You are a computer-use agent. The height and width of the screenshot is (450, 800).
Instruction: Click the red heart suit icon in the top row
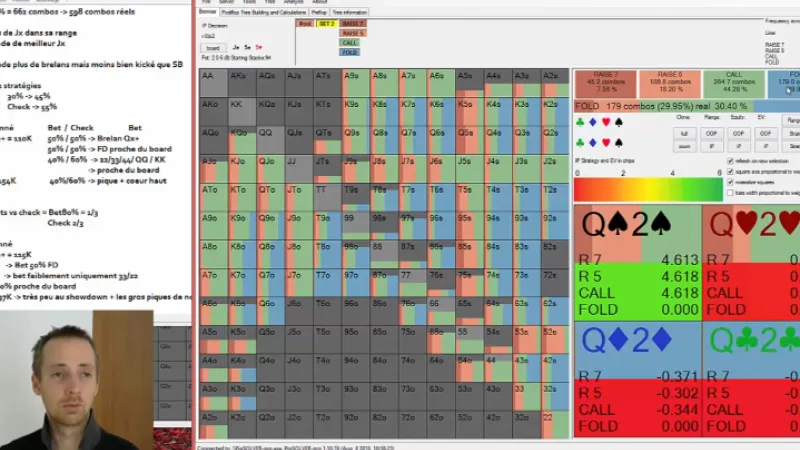point(606,123)
